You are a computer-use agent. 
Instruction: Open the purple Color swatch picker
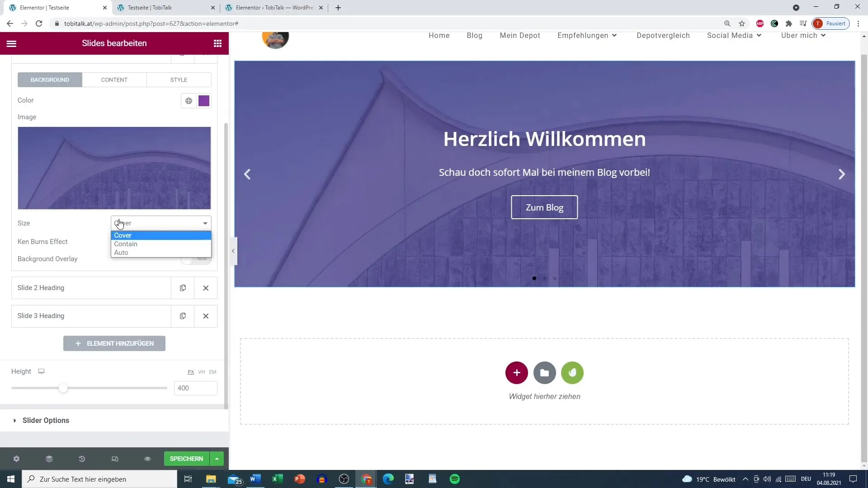pyautogui.click(x=204, y=101)
